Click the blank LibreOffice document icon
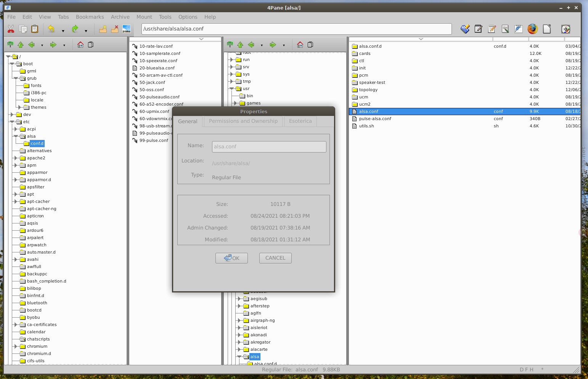 [x=547, y=29]
